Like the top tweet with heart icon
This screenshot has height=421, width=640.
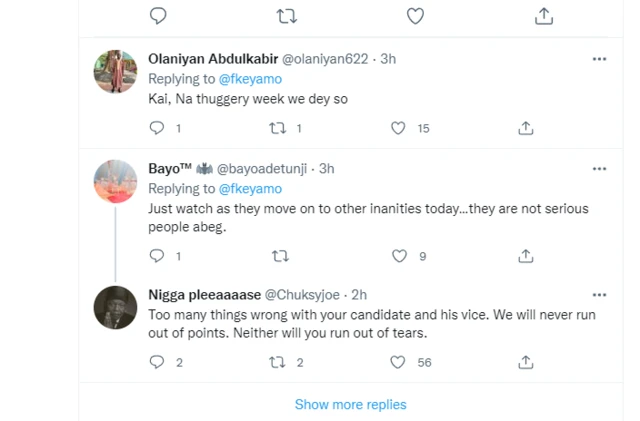414,15
